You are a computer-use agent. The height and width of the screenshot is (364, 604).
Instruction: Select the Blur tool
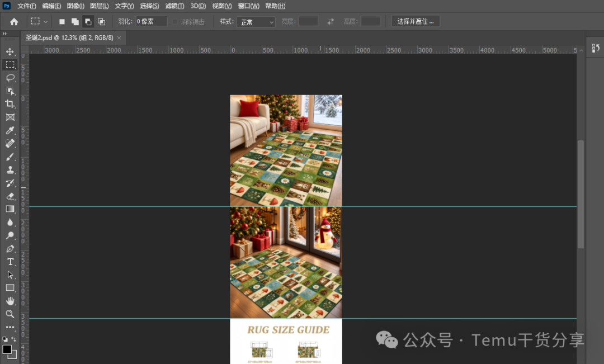[10, 222]
